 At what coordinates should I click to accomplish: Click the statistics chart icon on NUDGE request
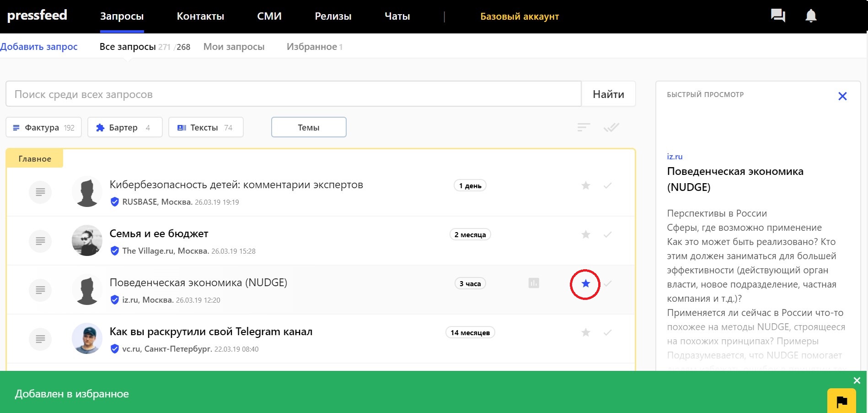pyautogui.click(x=534, y=283)
